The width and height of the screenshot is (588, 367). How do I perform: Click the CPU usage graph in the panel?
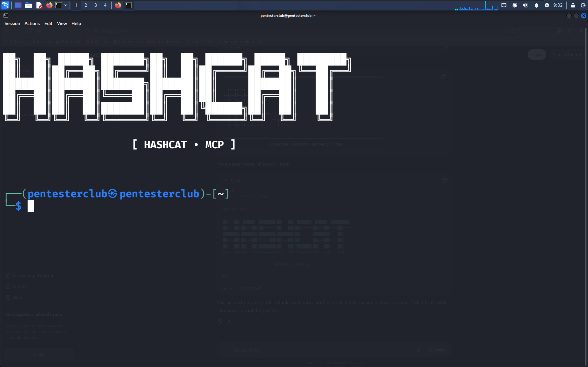pyautogui.click(x=476, y=6)
